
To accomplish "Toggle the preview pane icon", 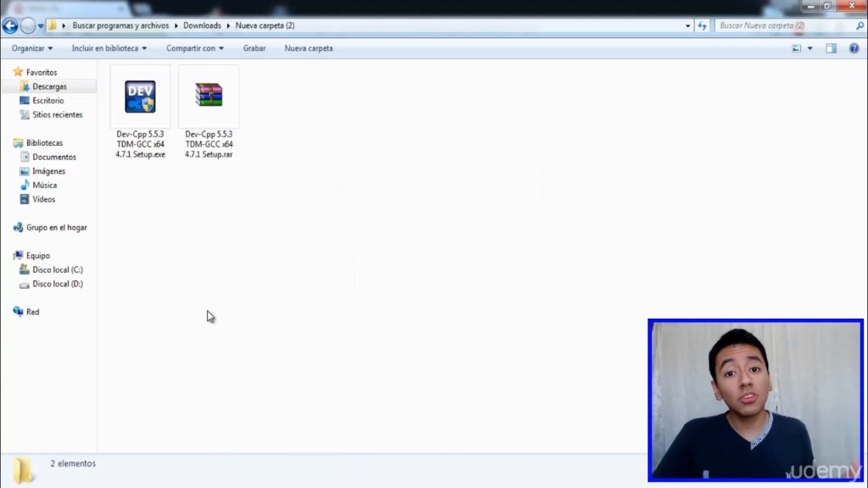I will [831, 48].
